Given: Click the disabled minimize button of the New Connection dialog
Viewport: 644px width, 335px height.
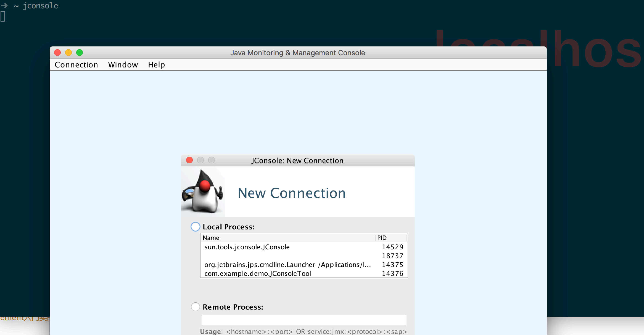Looking at the screenshot, I should (200, 160).
